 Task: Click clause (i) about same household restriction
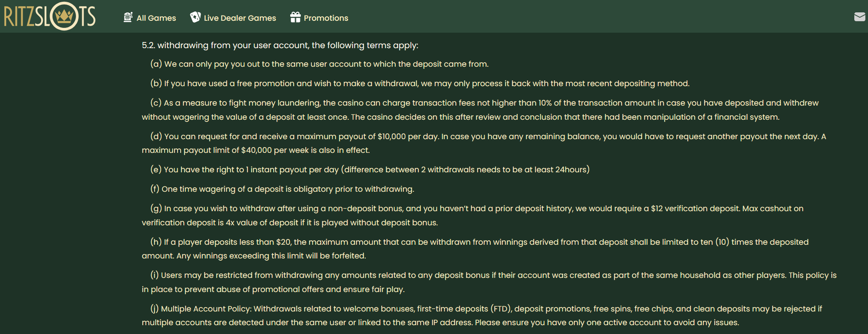pyautogui.click(x=489, y=282)
